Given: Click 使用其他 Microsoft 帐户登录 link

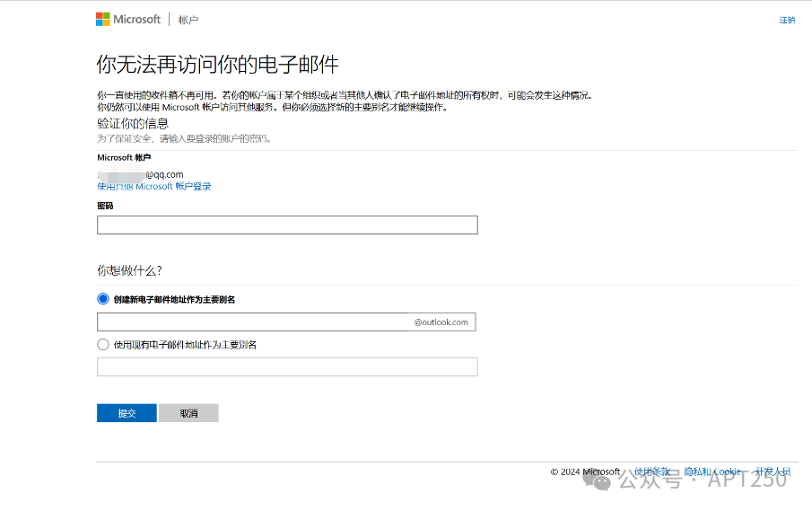Looking at the screenshot, I should point(153,186).
